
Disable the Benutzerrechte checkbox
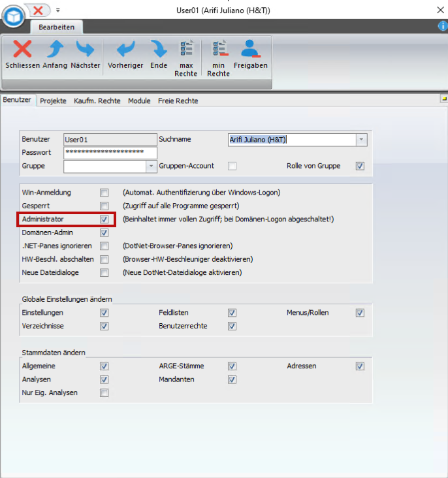coord(232,326)
